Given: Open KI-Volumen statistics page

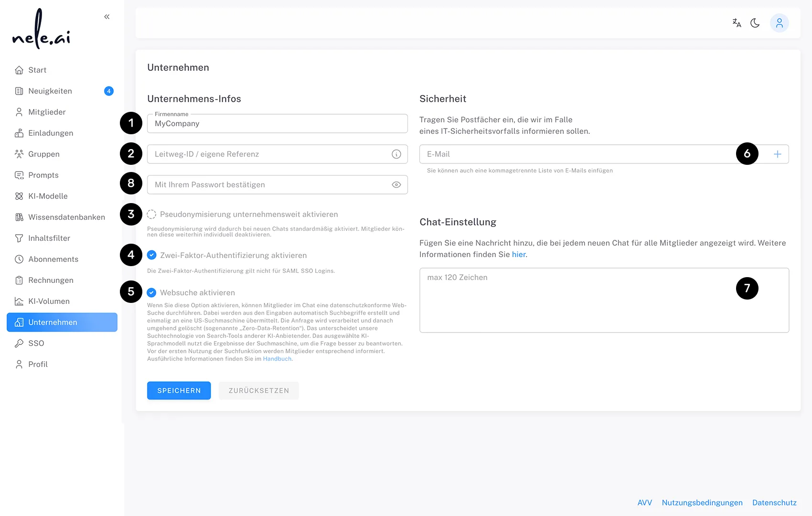Looking at the screenshot, I should pos(48,301).
